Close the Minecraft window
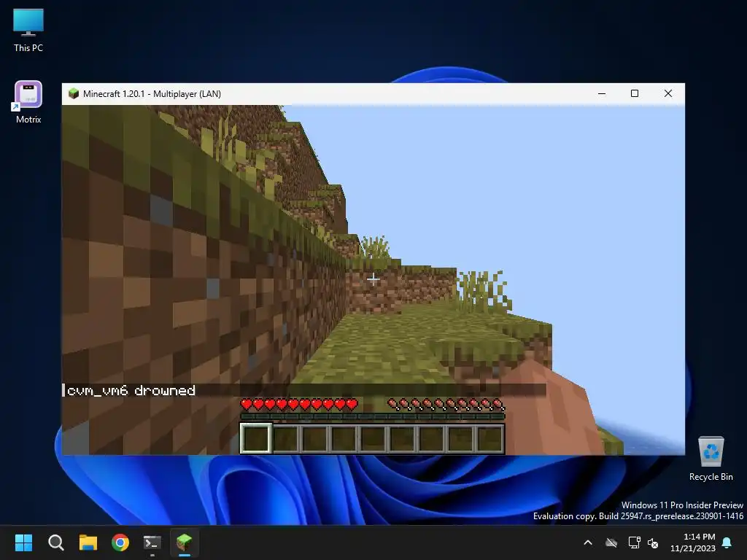This screenshot has width=747, height=560. (x=668, y=93)
